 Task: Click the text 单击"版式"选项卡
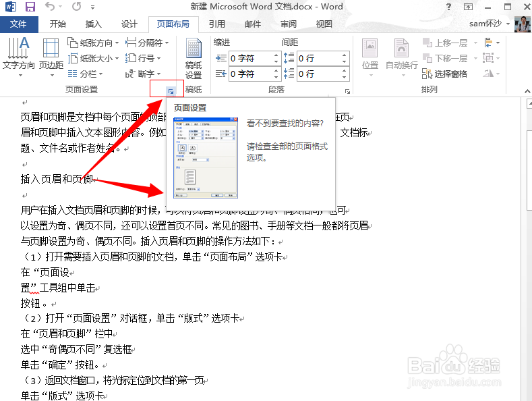point(62,396)
